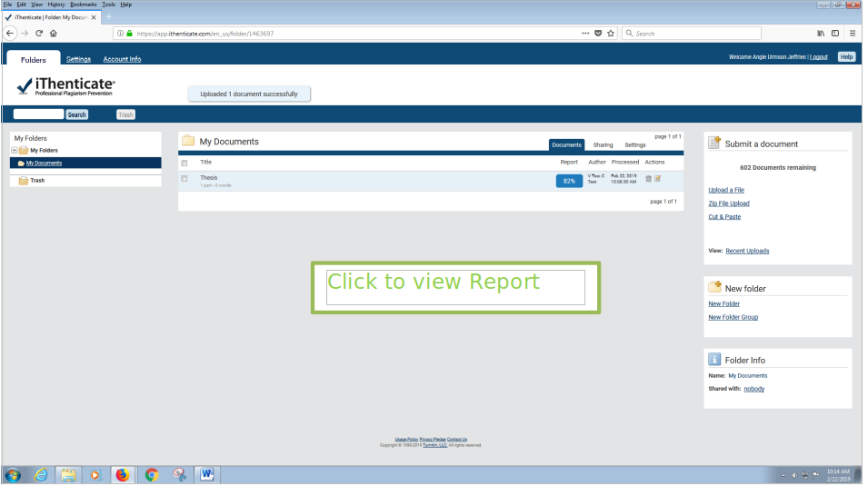Click the iThenticate search text field
868x486 pixels.
(x=38, y=114)
